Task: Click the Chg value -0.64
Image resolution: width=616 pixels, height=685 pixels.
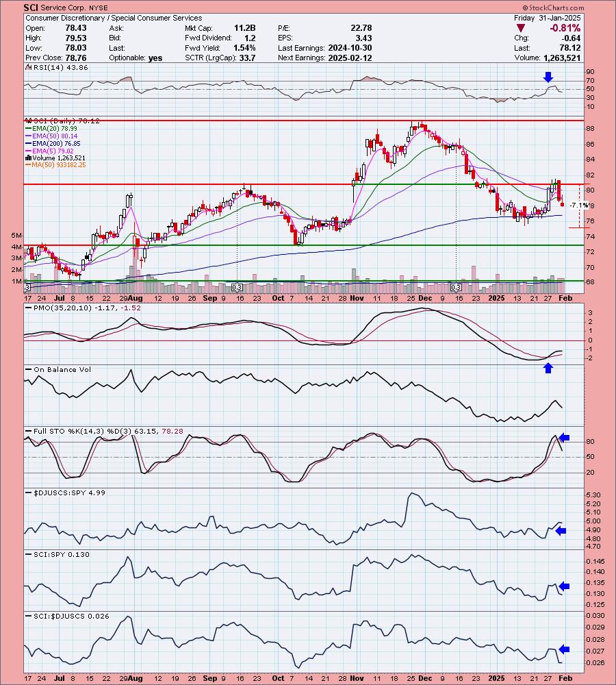Action: (x=571, y=38)
